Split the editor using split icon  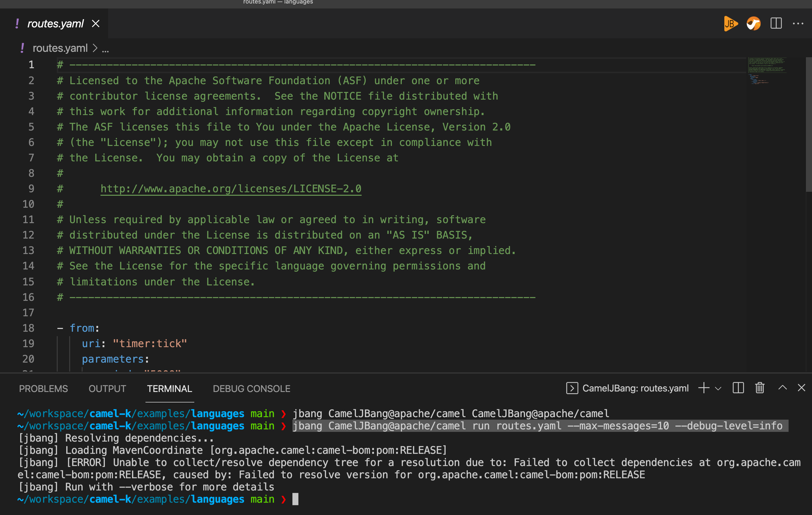(x=776, y=23)
